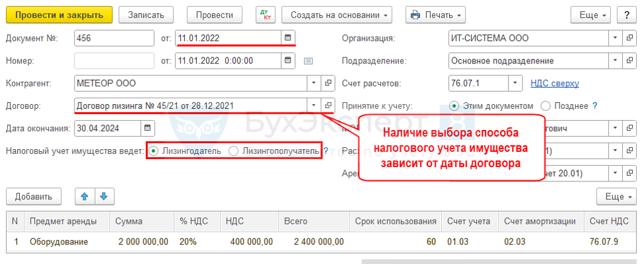
Task: Move row down with blue arrow
Action: [104, 196]
